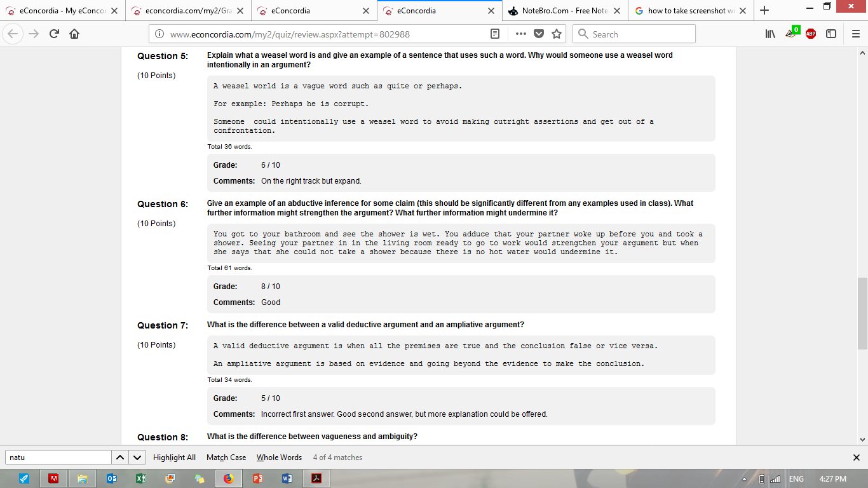Save page to Pocket
Viewport: 868px width, 488px height.
[539, 34]
